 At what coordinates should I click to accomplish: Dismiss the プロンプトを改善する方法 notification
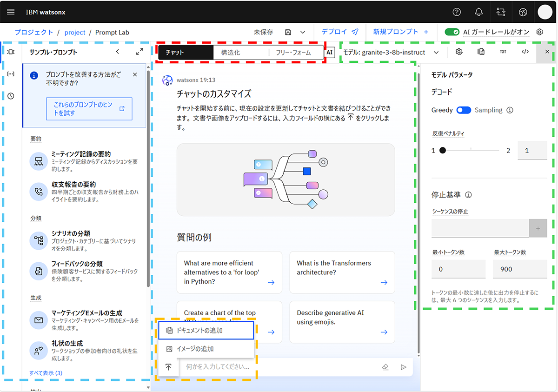(x=135, y=74)
